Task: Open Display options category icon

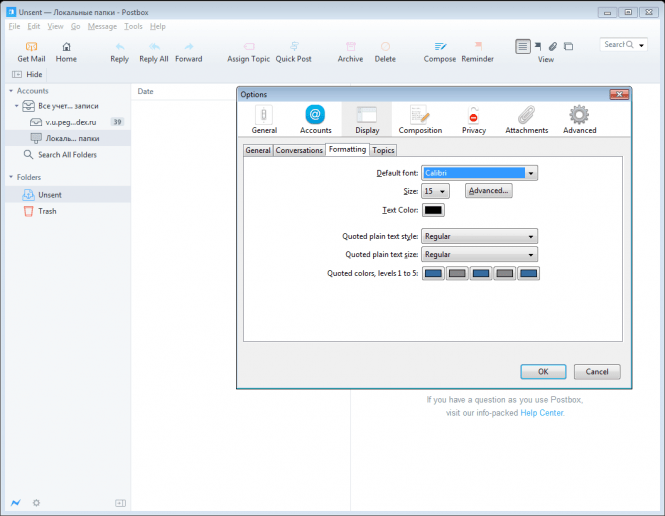Action: [x=367, y=115]
